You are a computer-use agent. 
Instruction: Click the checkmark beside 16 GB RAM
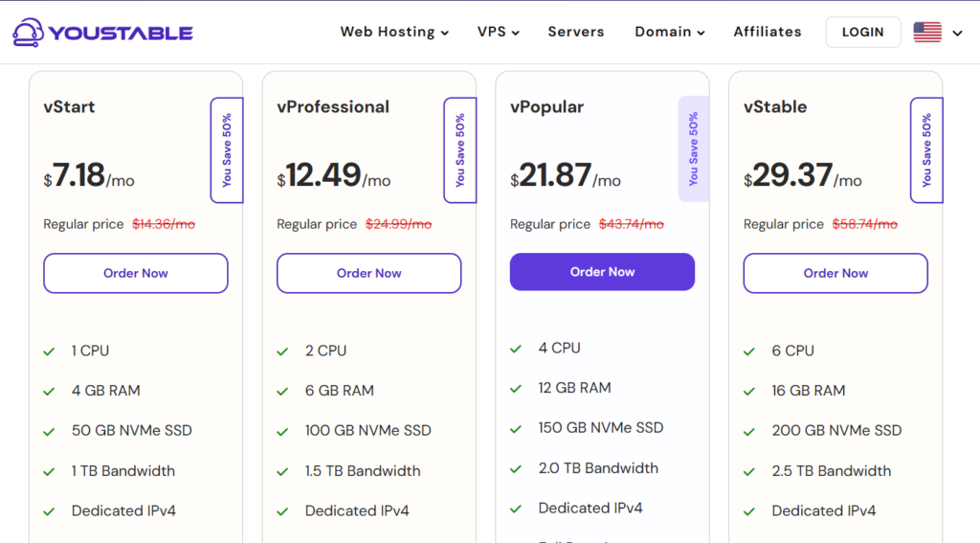click(x=749, y=392)
